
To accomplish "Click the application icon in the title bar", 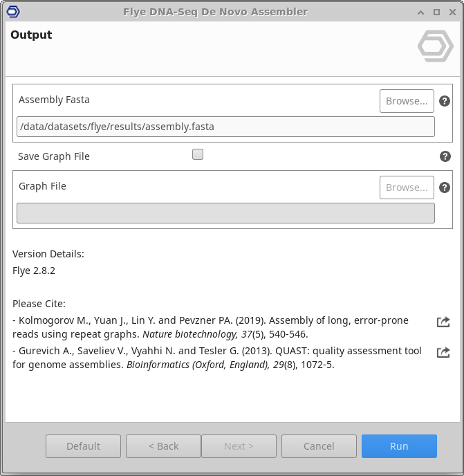I will click(x=12, y=12).
